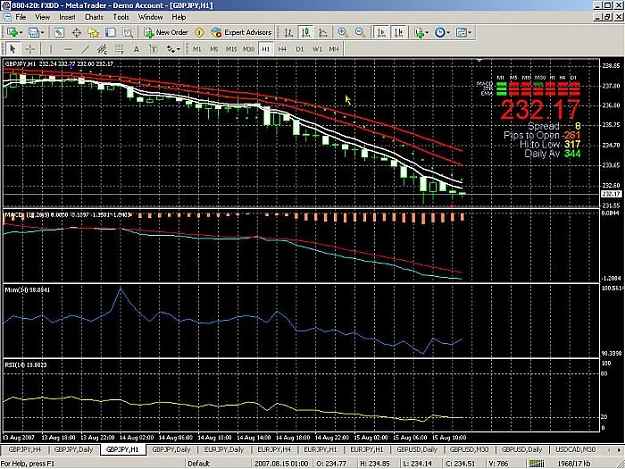625x469 pixels.
Task: Toggle the Auto Scroll chart button
Action: click(381, 32)
